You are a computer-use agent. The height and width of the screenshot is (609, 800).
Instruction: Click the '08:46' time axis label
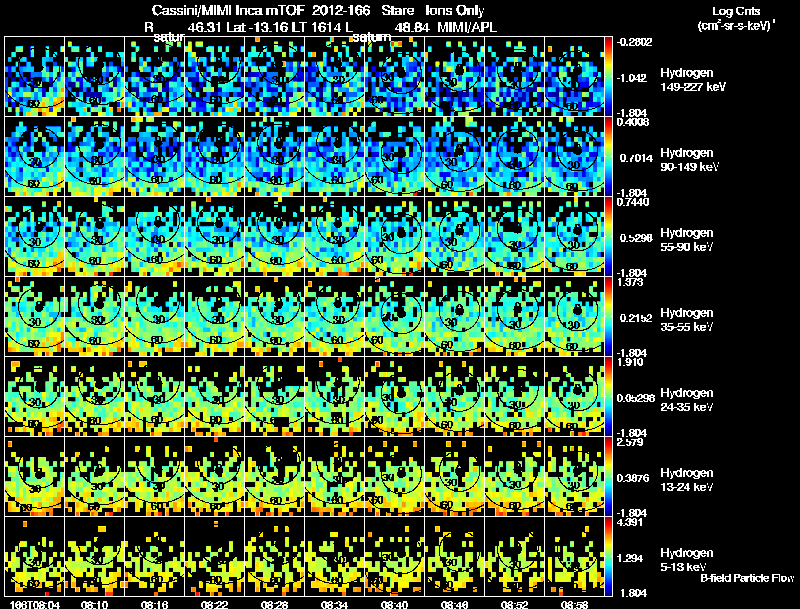pos(455,605)
